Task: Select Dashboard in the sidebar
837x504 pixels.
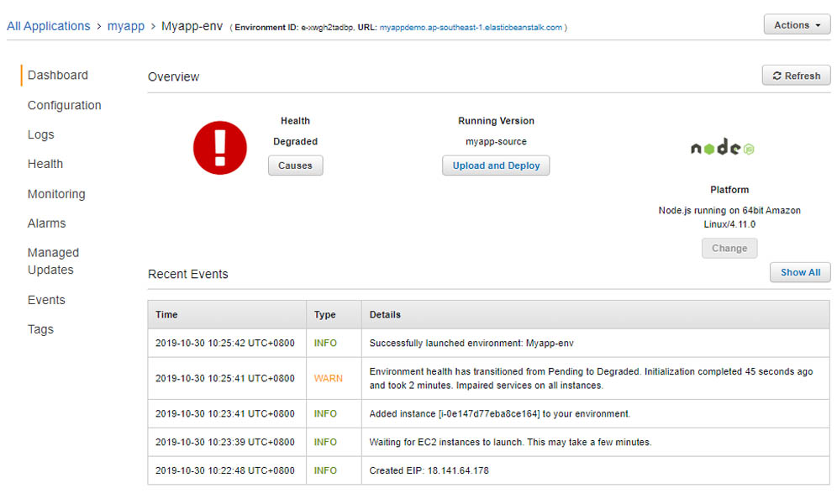Action: (x=58, y=76)
